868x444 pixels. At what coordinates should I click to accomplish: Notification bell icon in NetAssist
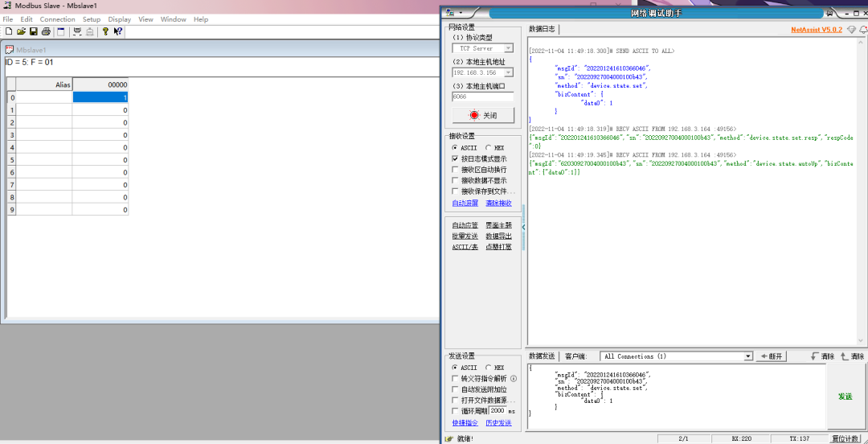click(863, 30)
